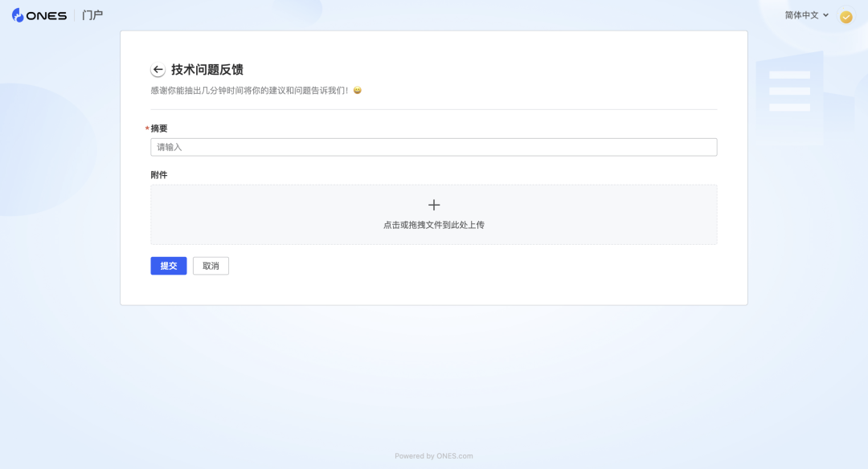The image size is (868, 469).
Task: Expand the 简体中文 language dropdown
Action: (x=807, y=15)
